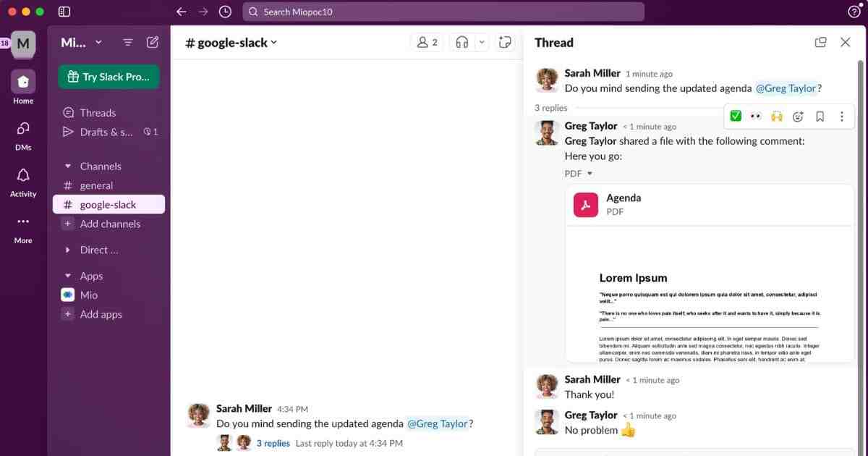Viewport: 868px width, 456px height.
Task: Click the Search Miopoc10 field
Action: (443, 12)
